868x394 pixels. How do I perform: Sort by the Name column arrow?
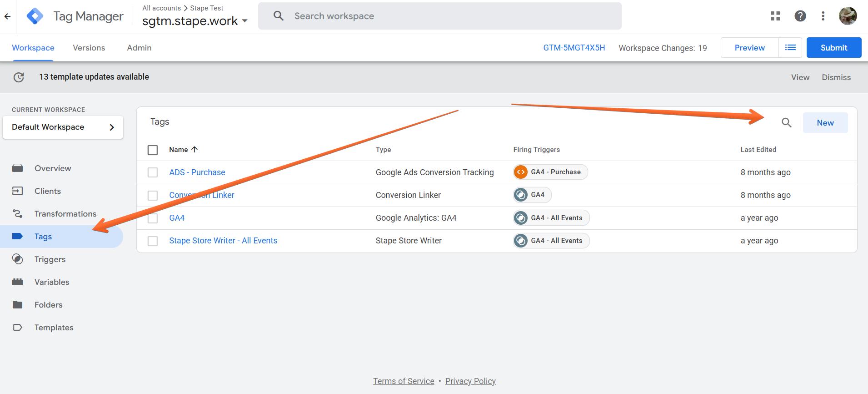(x=195, y=149)
